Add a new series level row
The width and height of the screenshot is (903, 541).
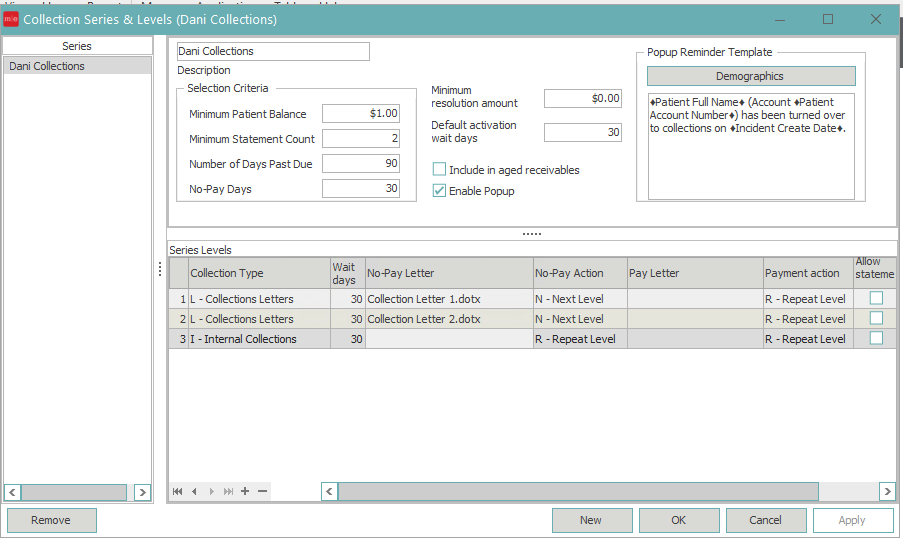pyautogui.click(x=245, y=491)
